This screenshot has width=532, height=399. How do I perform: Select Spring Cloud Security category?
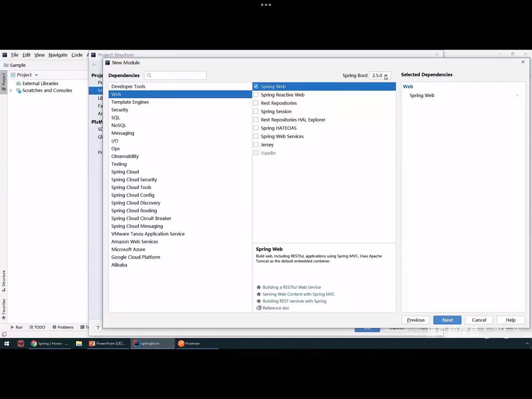coord(180,180)
